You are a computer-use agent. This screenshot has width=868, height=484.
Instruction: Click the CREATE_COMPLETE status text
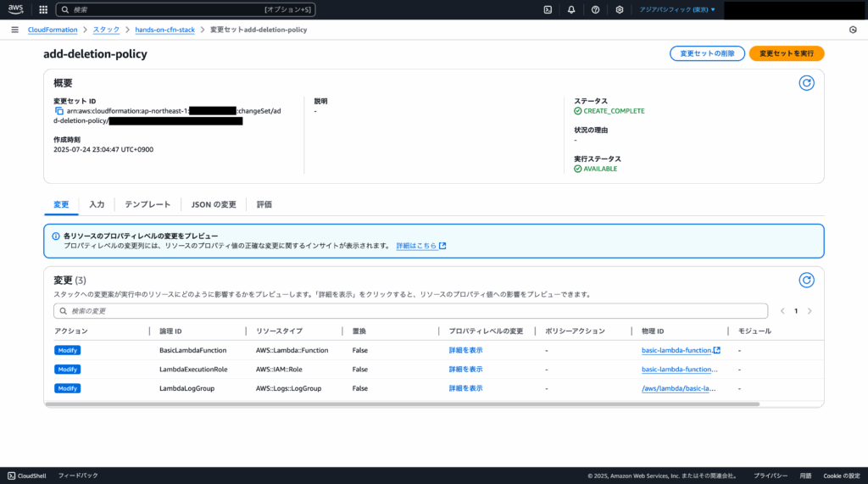pyautogui.click(x=614, y=111)
